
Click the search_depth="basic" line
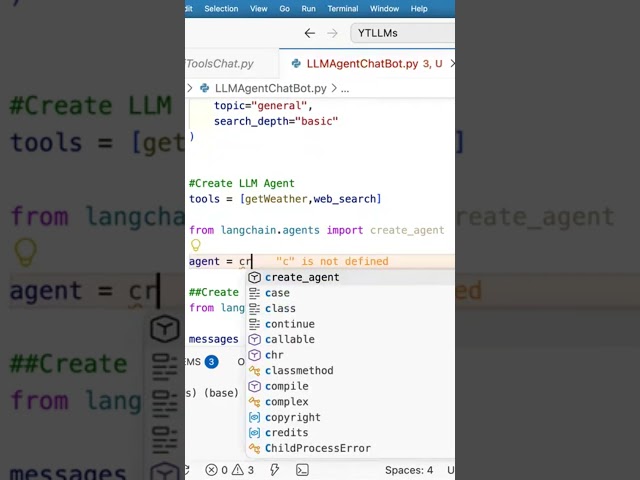pyautogui.click(x=276, y=121)
